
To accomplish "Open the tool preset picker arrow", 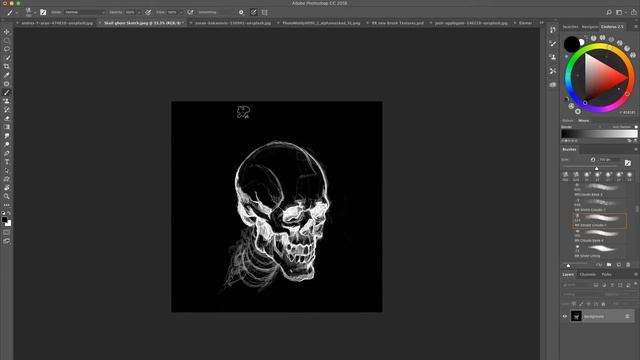I will coord(17,13).
